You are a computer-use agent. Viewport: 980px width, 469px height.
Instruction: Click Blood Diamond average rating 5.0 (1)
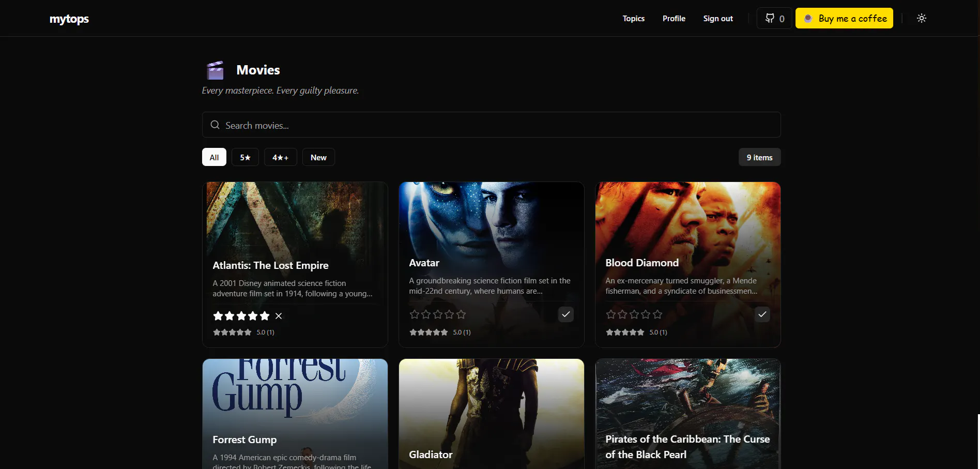pos(636,332)
